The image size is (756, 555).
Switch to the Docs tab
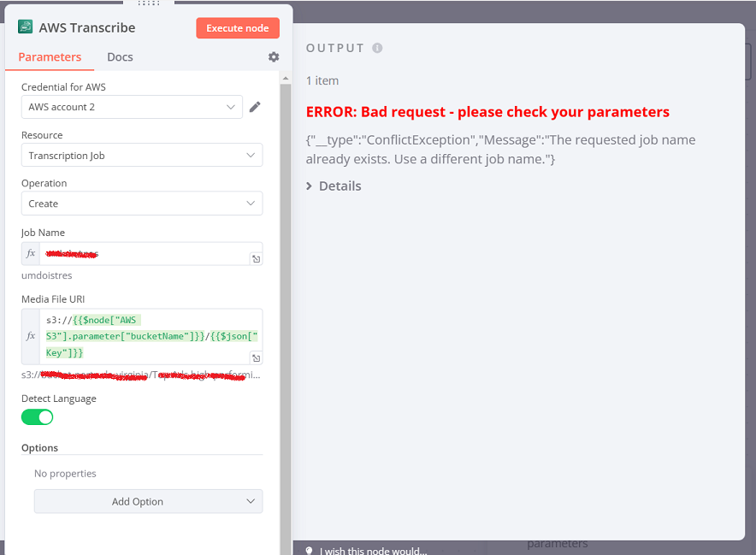coord(120,56)
